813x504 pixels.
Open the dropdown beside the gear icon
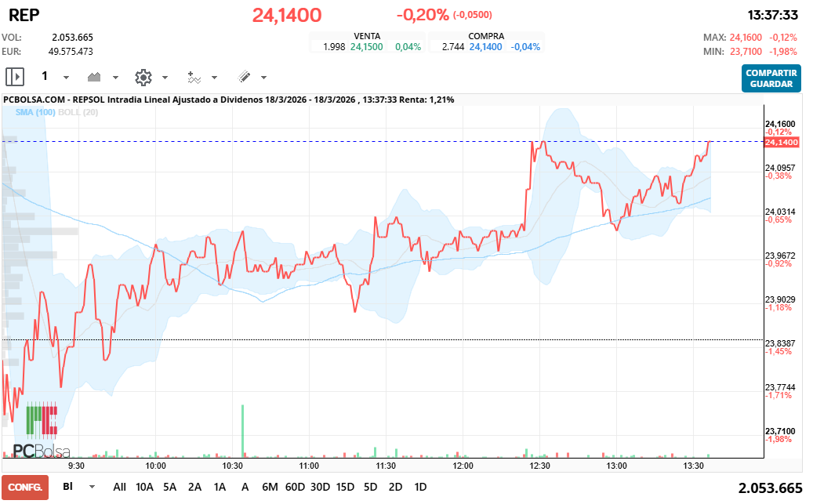coord(165,76)
